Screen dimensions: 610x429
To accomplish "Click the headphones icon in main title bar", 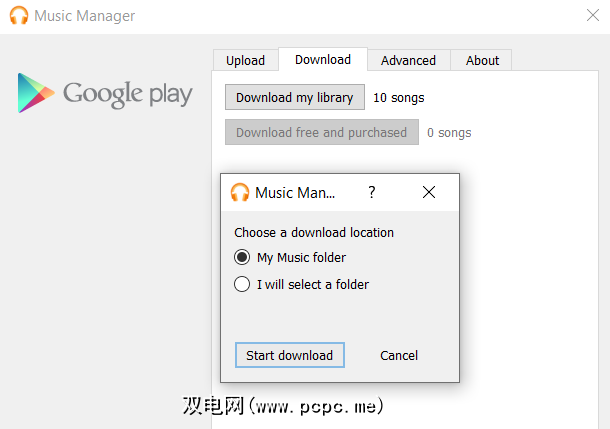I will pyautogui.click(x=19, y=16).
